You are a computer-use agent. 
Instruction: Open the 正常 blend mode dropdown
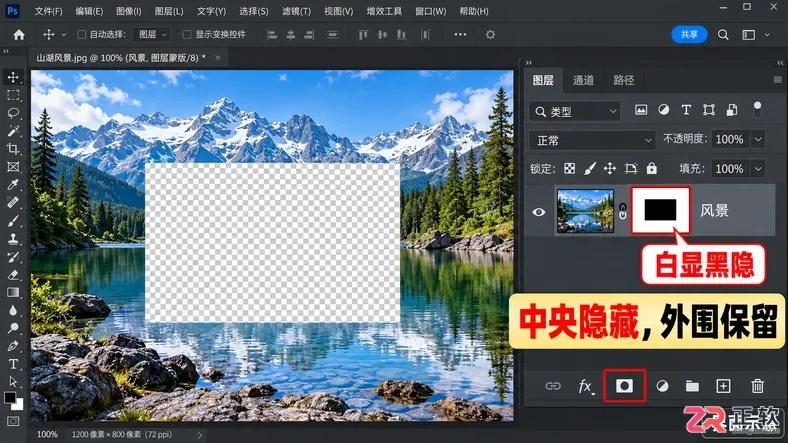(592, 141)
